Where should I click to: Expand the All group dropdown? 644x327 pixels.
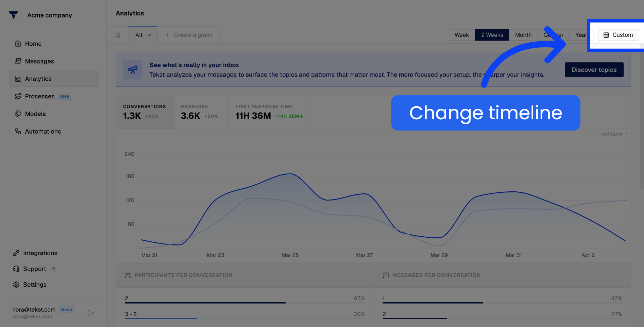tap(143, 35)
